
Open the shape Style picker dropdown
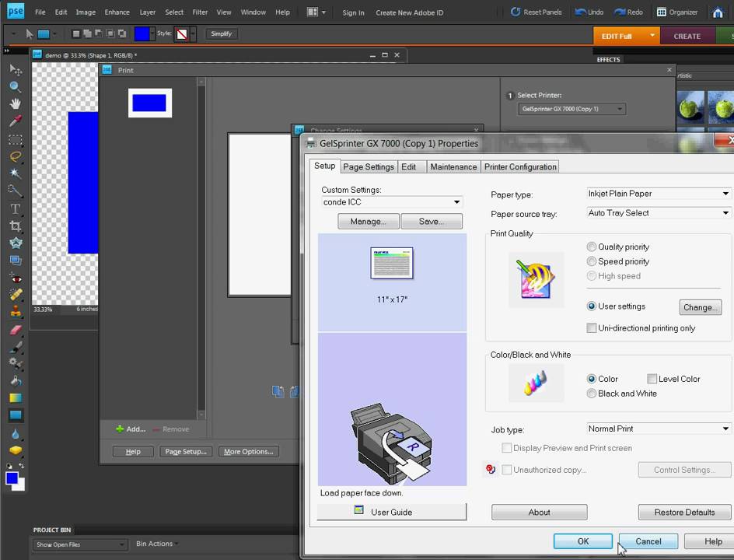pos(192,33)
